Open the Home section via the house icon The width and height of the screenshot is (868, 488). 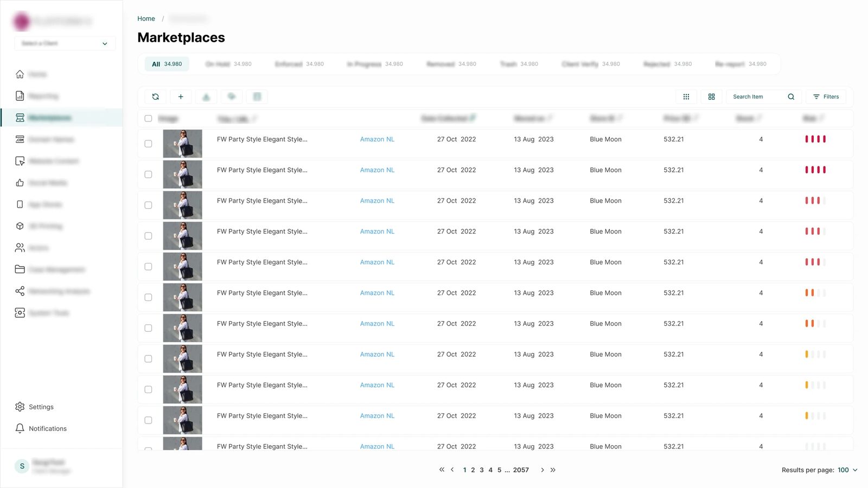click(x=20, y=74)
